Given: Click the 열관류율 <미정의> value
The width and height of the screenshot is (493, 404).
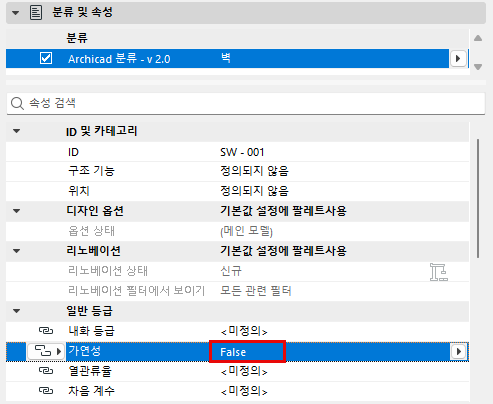Looking at the screenshot, I should [x=244, y=371].
